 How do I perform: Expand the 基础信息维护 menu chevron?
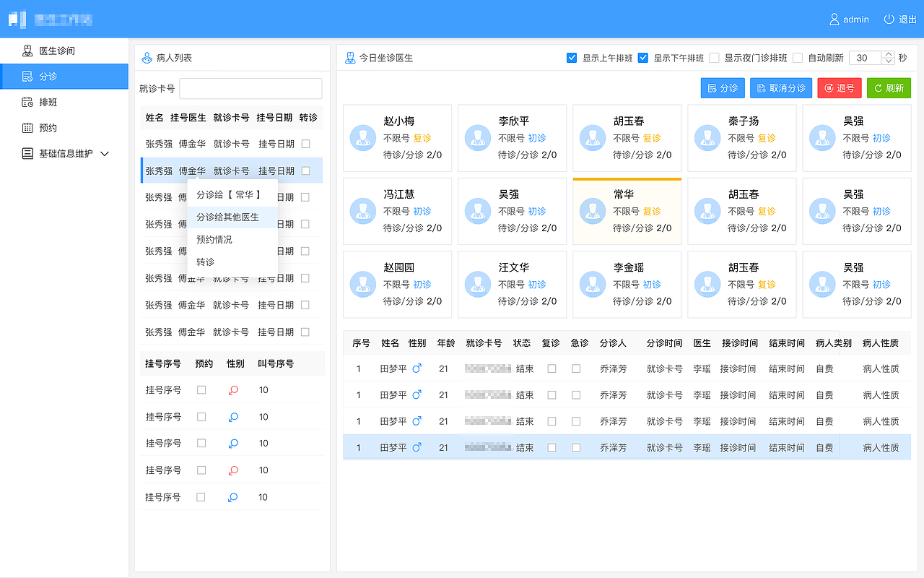pyautogui.click(x=104, y=154)
